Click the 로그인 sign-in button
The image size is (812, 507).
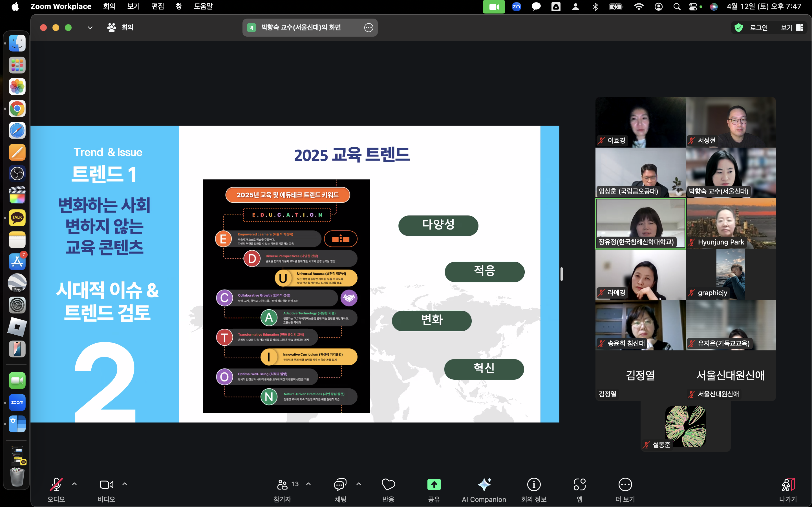[x=759, y=28]
